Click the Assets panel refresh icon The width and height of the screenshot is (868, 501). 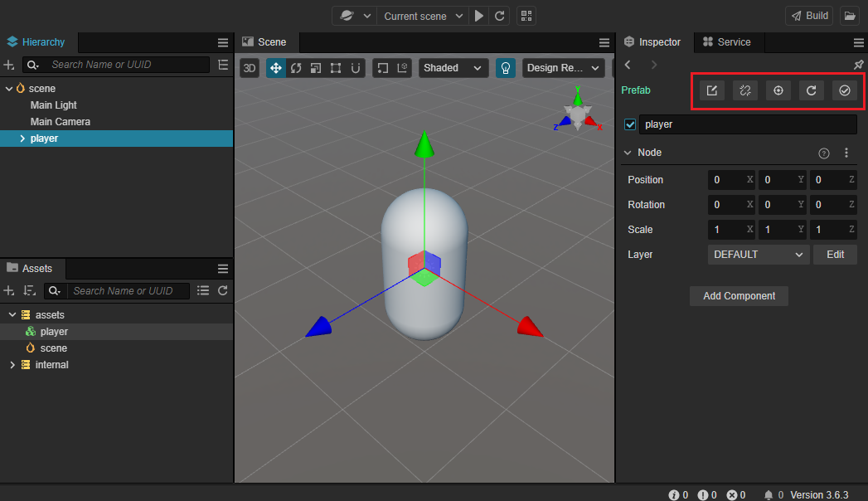(x=222, y=290)
